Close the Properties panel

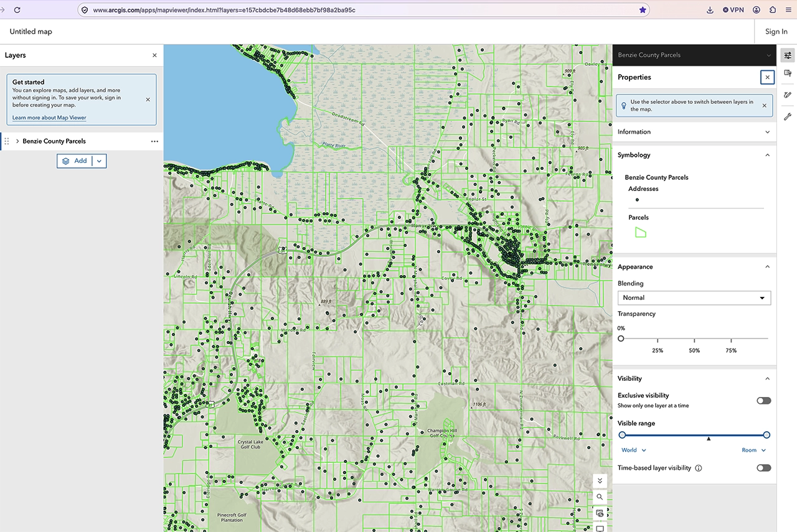pos(767,77)
